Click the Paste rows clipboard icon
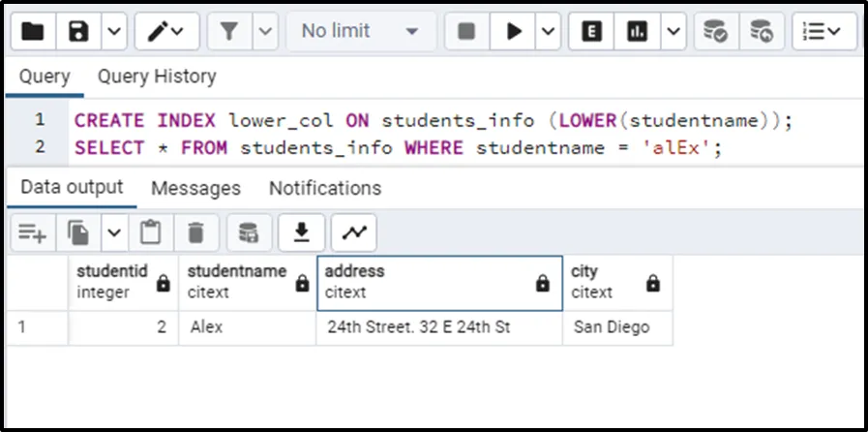The height and width of the screenshot is (432, 868). point(150,232)
